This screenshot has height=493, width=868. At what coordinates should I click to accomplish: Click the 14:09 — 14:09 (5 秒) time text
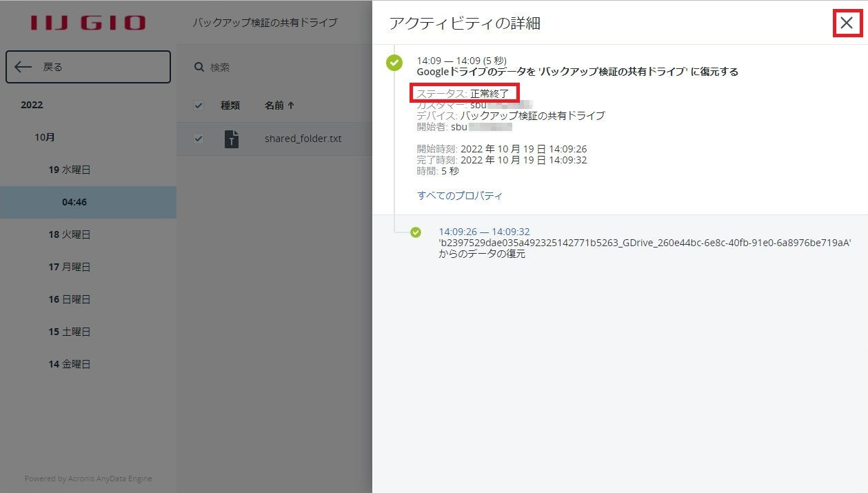(461, 61)
